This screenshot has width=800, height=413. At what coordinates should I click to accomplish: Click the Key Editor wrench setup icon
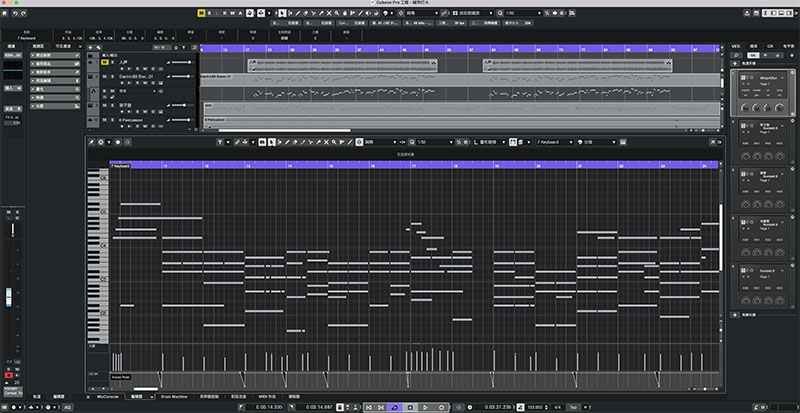pos(91,142)
